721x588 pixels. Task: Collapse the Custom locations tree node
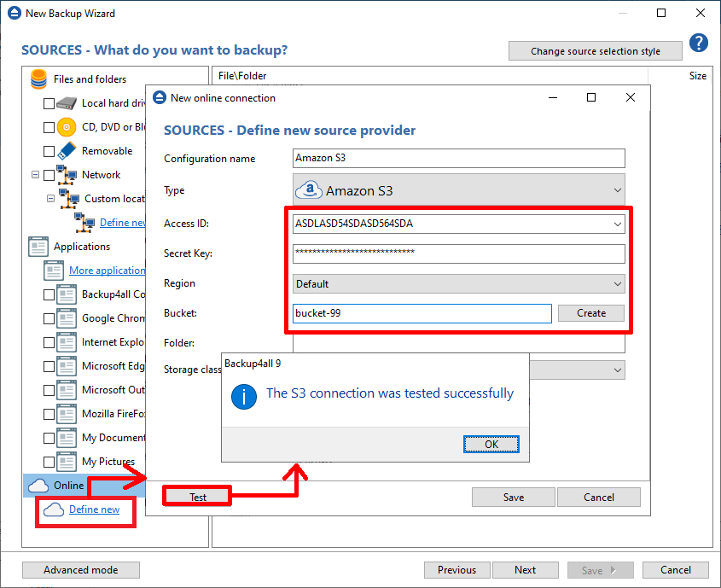50,199
